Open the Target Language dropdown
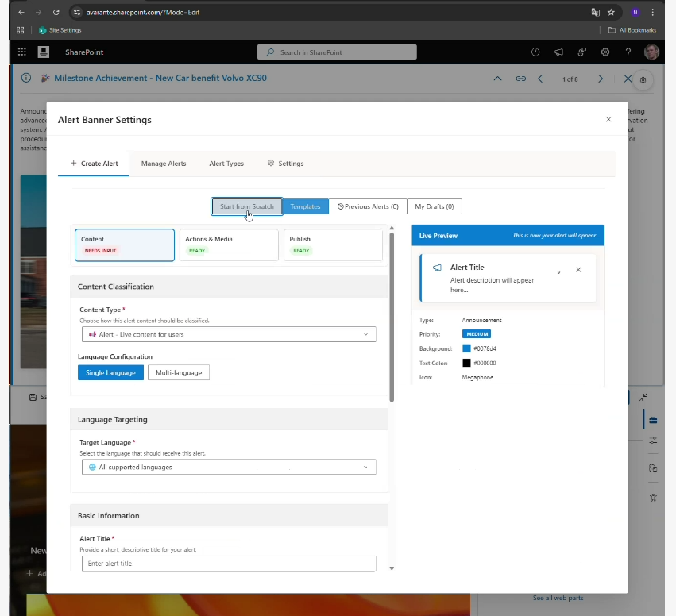 pyautogui.click(x=229, y=467)
